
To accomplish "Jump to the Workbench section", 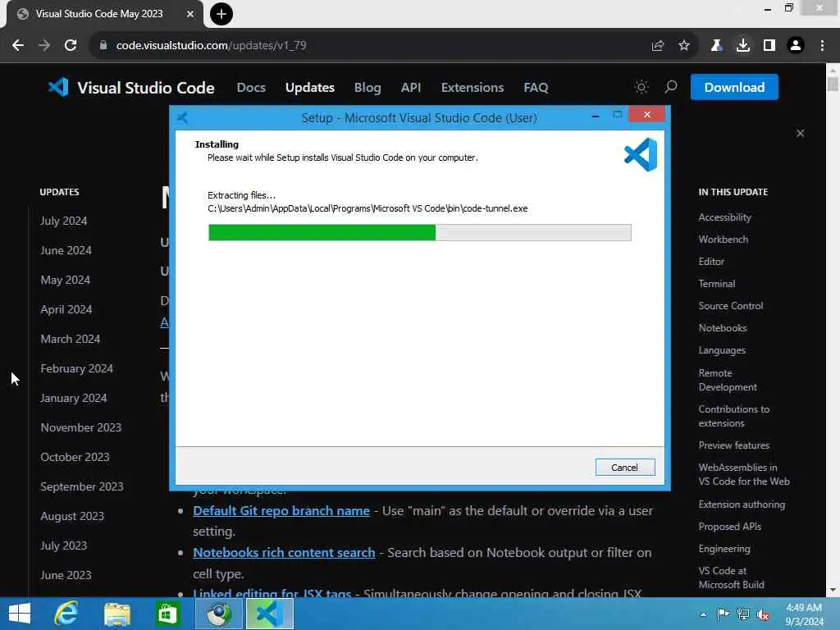I will [724, 240].
